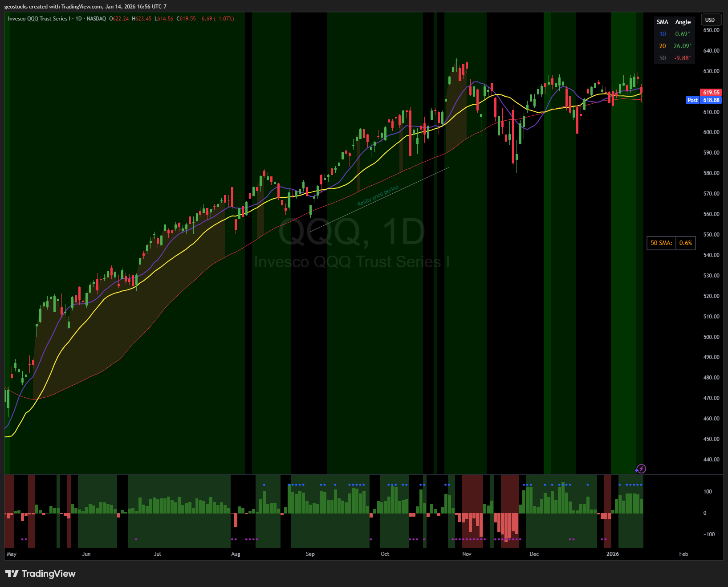Click the 'Really good period' trendline annotation
728x587 pixels.
[x=378, y=196]
